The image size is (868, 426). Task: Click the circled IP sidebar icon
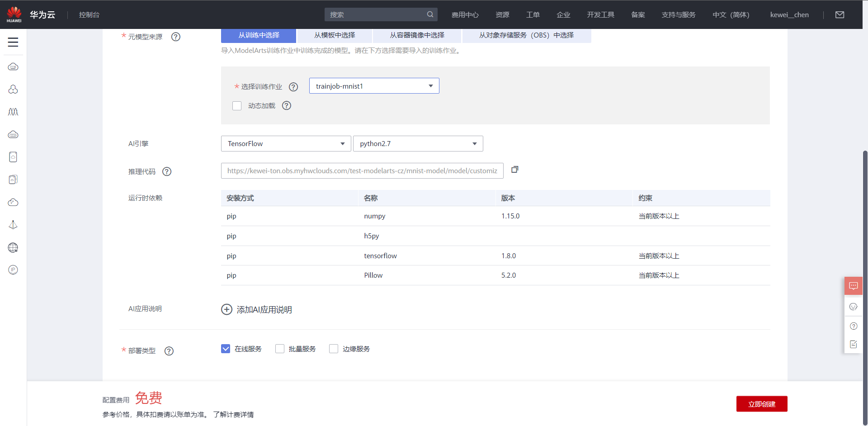click(x=13, y=270)
